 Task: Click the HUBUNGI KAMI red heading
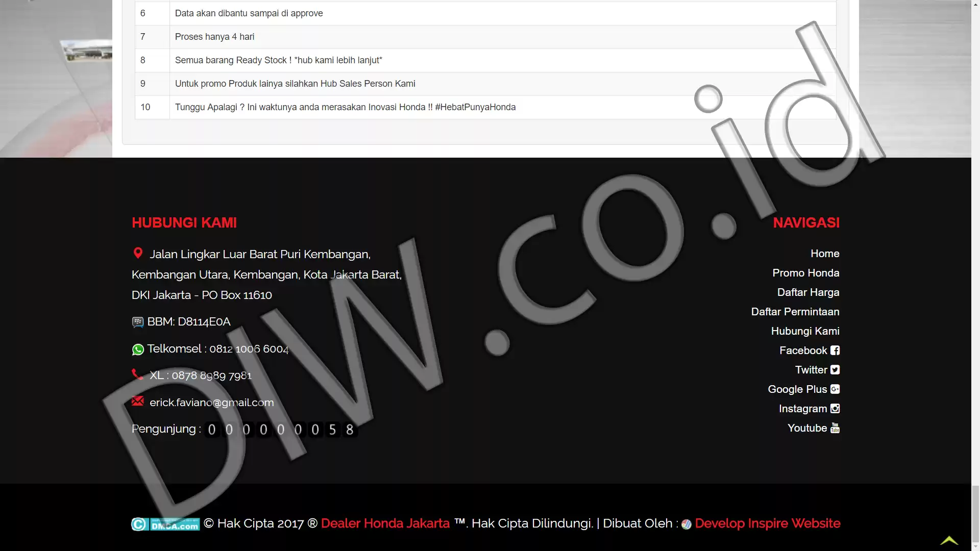point(184,223)
